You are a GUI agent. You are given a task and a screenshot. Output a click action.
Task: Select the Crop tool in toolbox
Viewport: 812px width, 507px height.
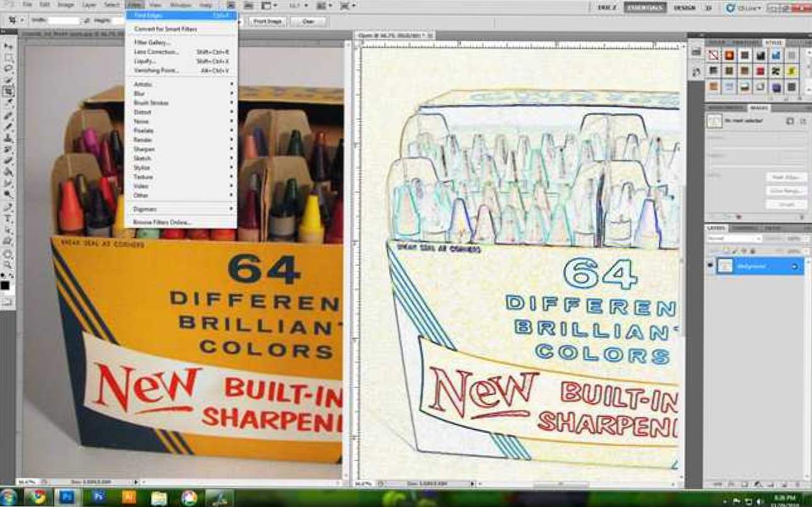pyautogui.click(x=8, y=92)
